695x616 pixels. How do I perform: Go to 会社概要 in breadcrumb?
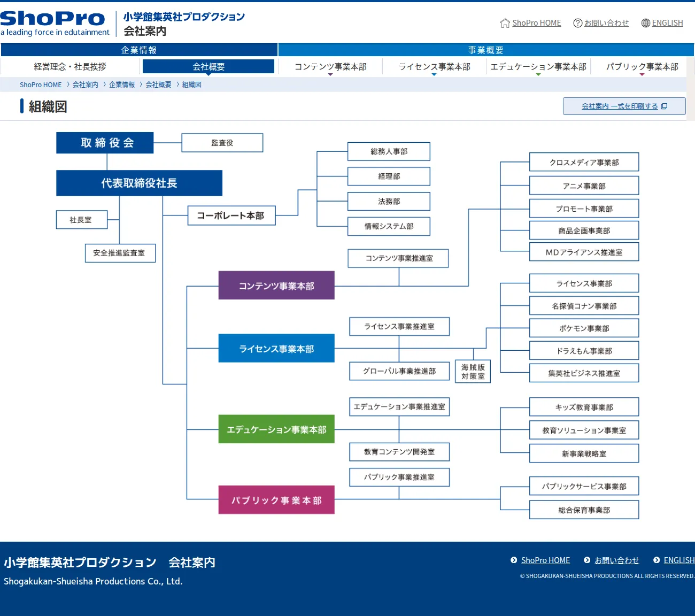[x=159, y=84]
